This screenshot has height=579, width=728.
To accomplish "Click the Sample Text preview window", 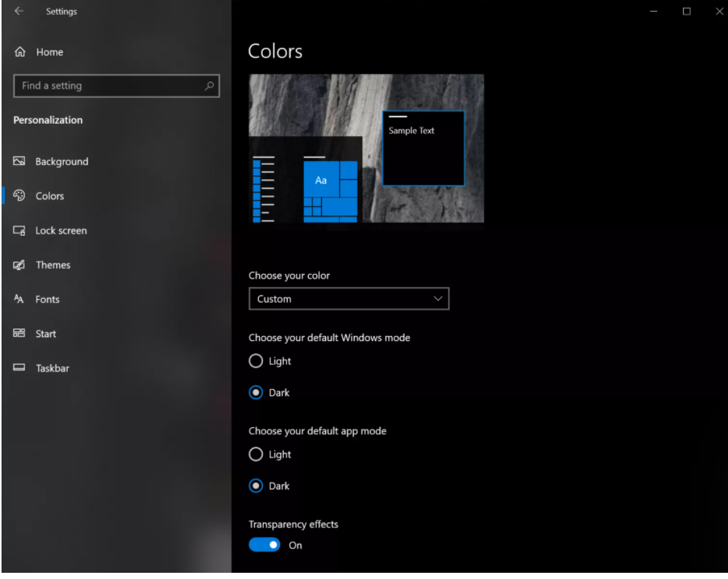I will pos(423,148).
